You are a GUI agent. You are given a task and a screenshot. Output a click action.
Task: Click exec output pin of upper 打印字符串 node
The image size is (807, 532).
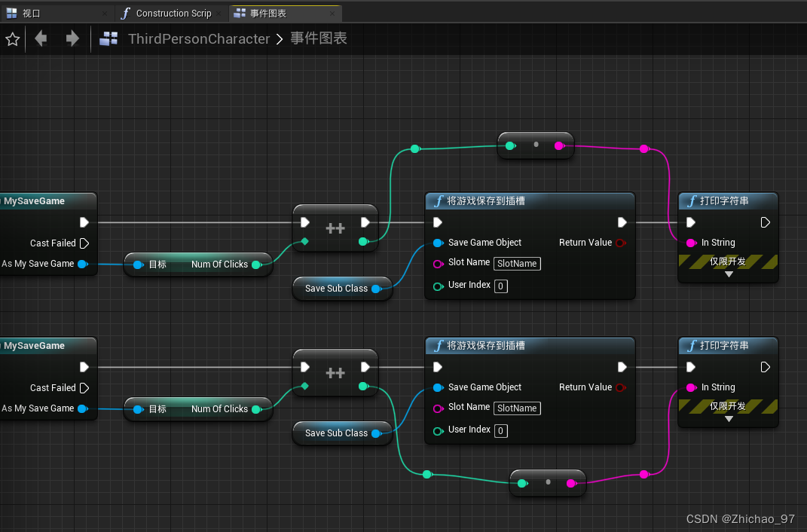(766, 222)
